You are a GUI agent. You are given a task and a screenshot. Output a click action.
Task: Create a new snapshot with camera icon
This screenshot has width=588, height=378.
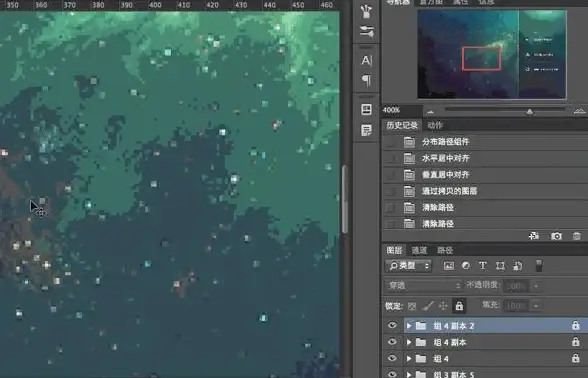click(x=556, y=236)
